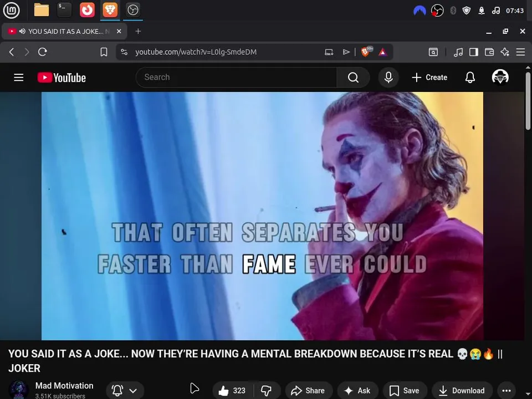Dislike this video

click(267, 391)
